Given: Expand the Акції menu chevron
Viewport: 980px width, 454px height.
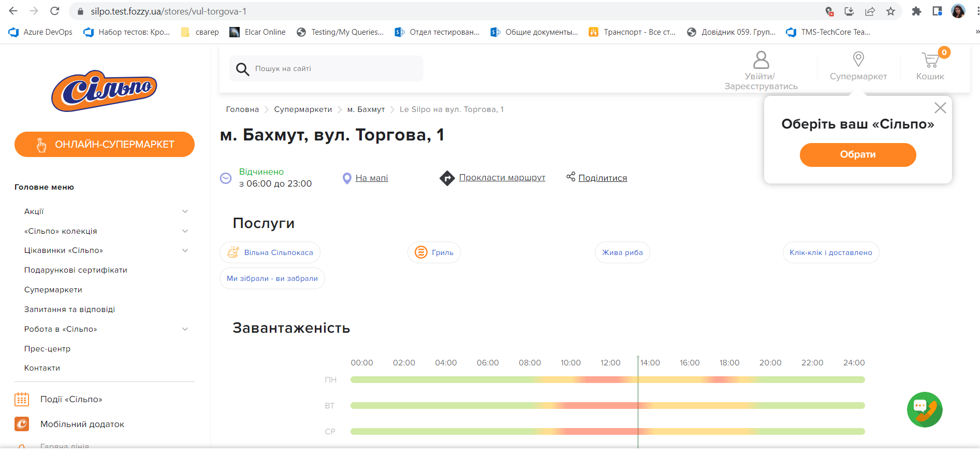Looking at the screenshot, I should pos(185,211).
